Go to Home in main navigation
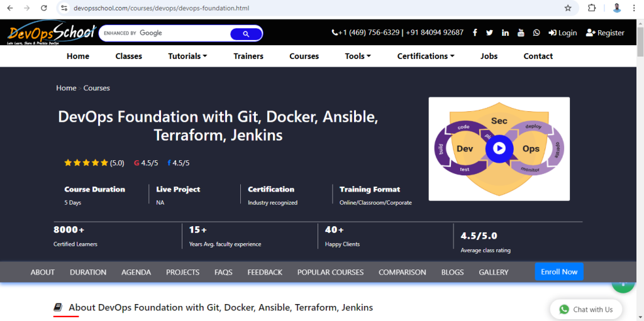 78,57
